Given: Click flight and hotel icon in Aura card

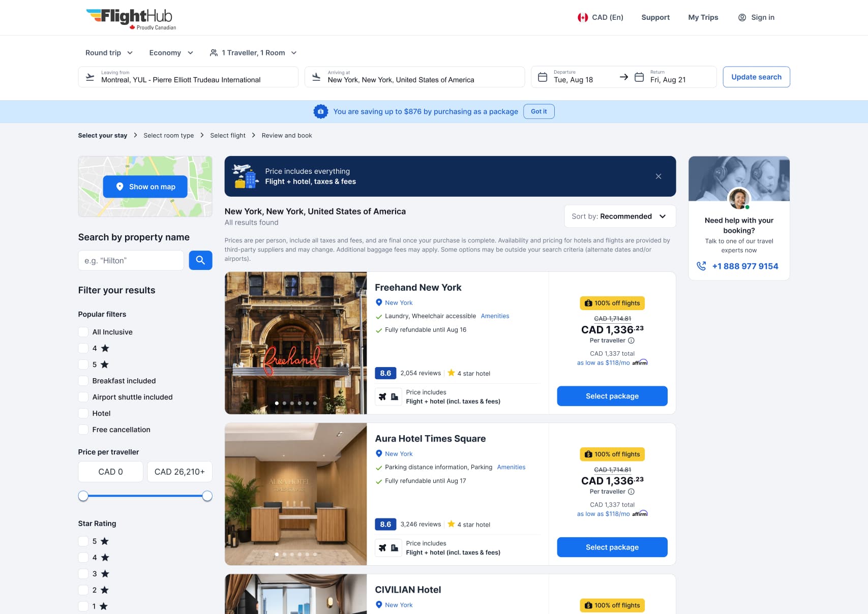Looking at the screenshot, I should tap(388, 547).
